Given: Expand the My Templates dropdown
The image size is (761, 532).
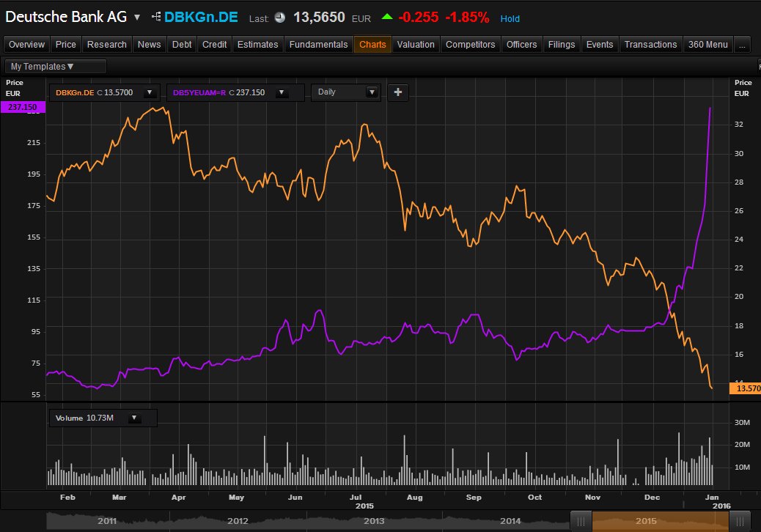Looking at the screenshot, I should tap(55, 67).
